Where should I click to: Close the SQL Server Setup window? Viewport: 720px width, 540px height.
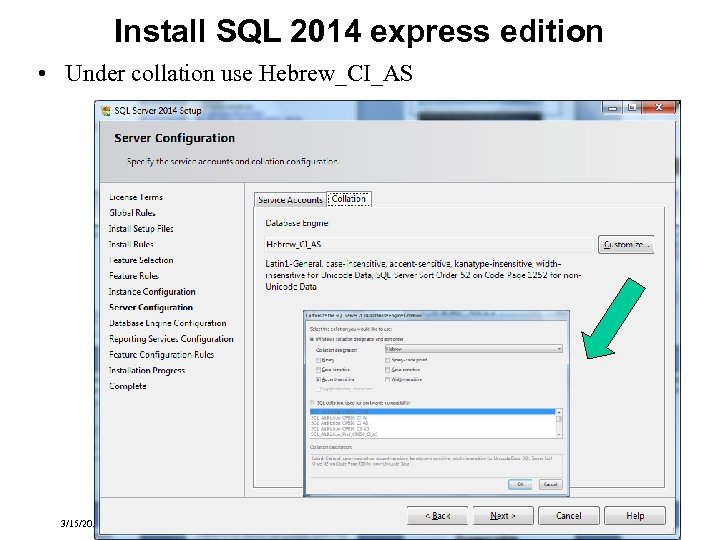[659, 108]
